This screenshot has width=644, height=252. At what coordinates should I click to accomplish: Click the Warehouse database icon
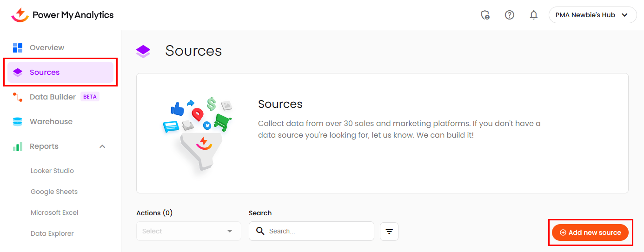pos(18,121)
